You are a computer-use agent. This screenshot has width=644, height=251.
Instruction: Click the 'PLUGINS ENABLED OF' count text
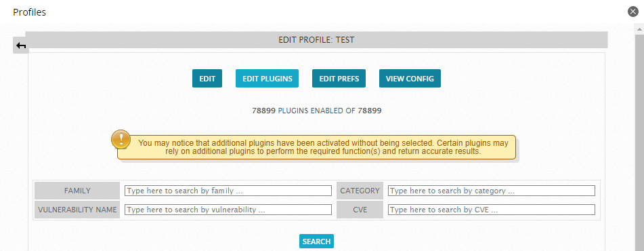click(317, 111)
